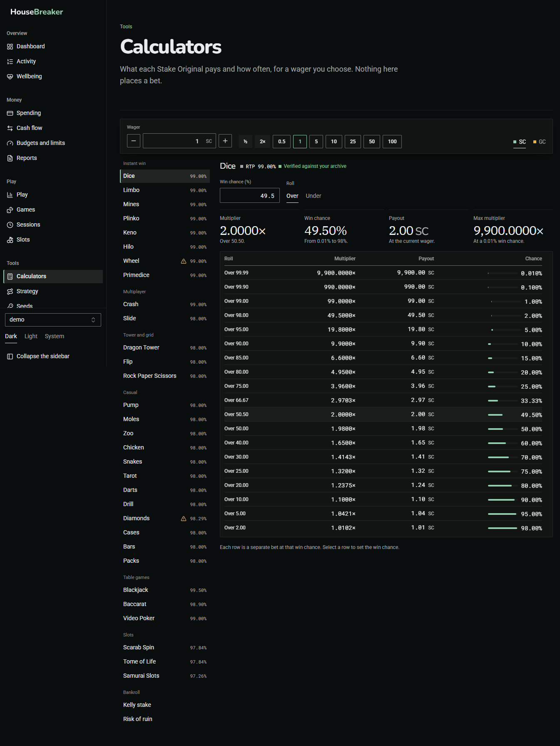Click the Win chance (%) input field
This screenshot has width=560, height=746.
click(250, 196)
